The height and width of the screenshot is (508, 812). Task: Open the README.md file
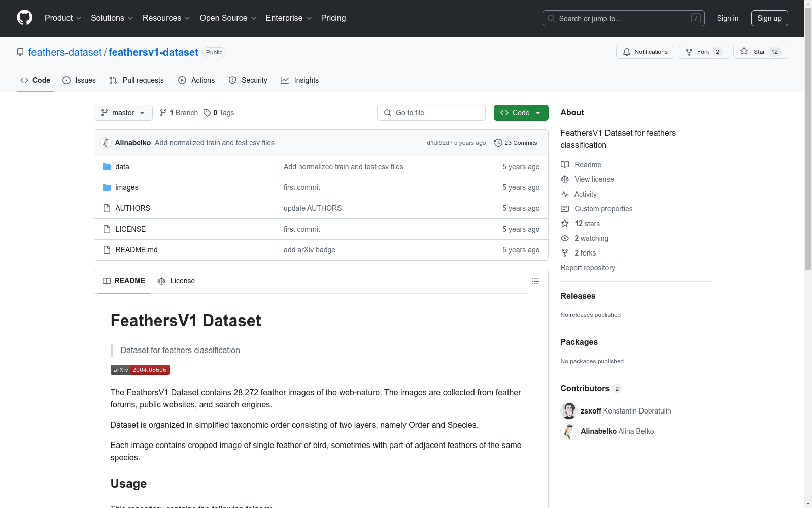point(137,250)
